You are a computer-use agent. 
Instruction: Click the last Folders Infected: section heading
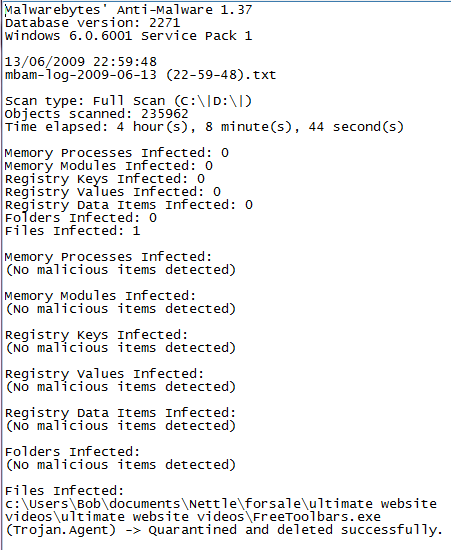click(73, 452)
